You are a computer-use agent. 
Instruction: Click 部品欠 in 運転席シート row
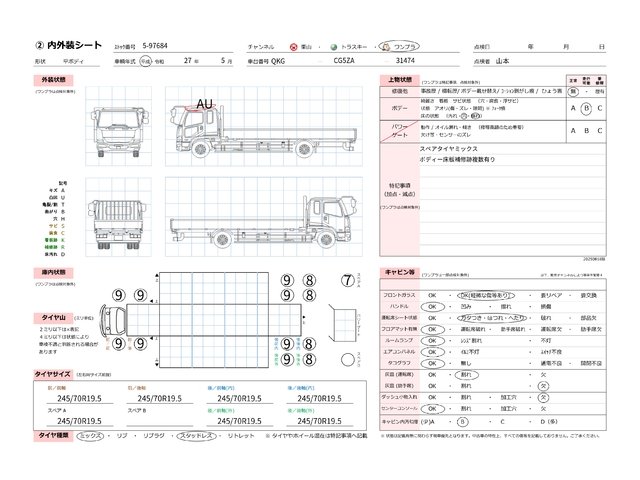point(589,318)
